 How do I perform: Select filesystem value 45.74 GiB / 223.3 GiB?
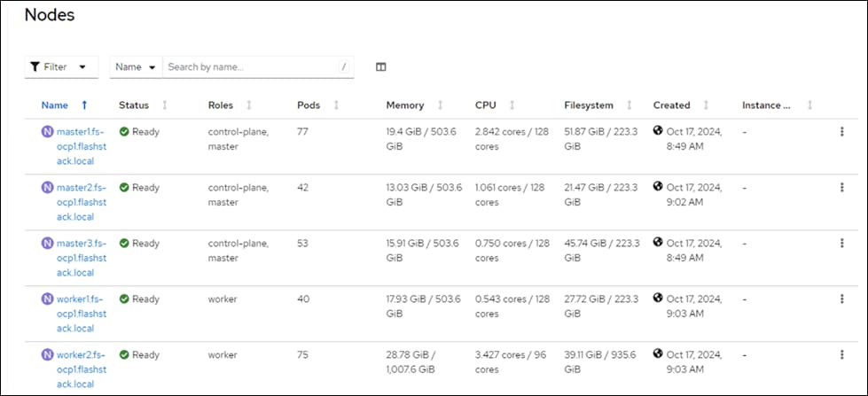click(x=602, y=251)
